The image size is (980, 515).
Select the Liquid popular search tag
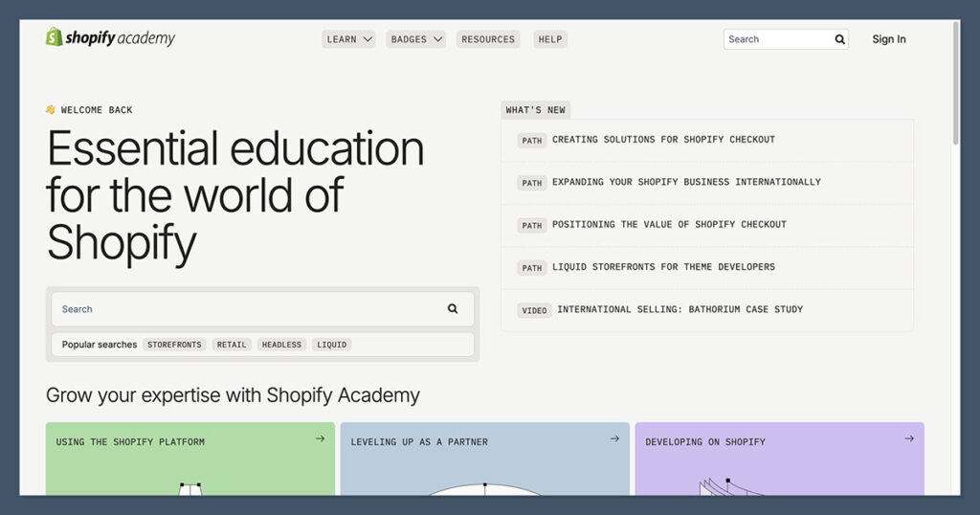332,345
